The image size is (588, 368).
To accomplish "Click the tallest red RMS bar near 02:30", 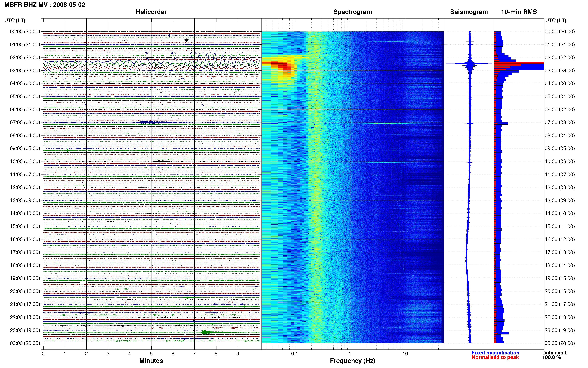I will click(519, 63).
